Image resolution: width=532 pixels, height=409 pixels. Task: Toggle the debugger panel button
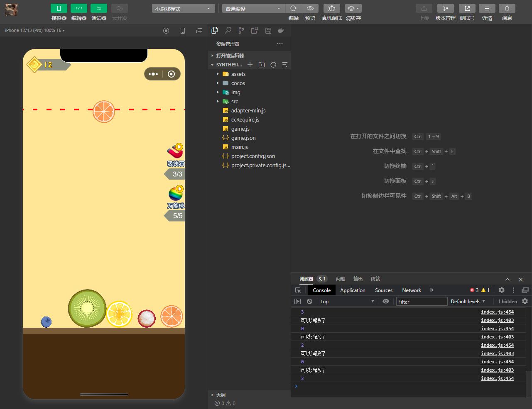98,8
